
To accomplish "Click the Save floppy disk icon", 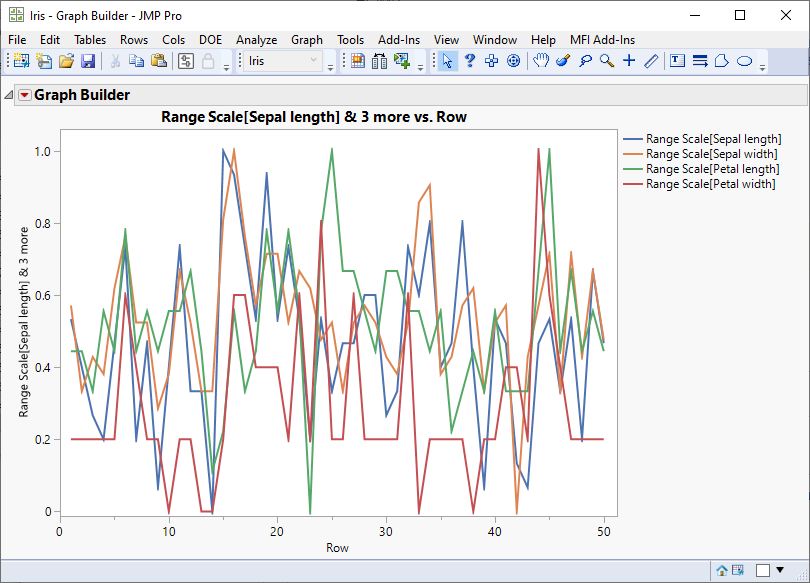I will point(87,61).
